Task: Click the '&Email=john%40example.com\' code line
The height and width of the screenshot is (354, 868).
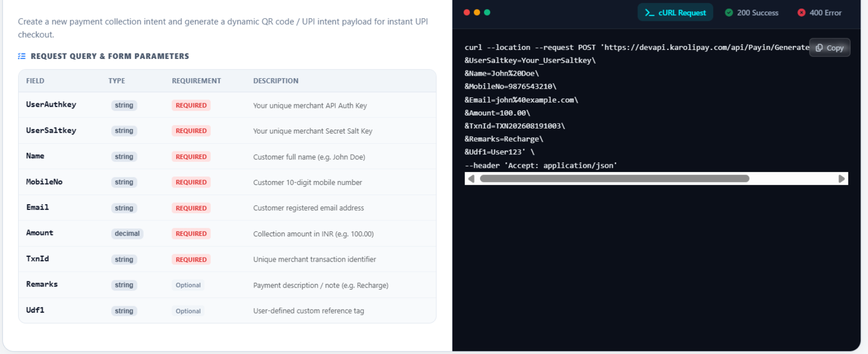Action: [521, 100]
